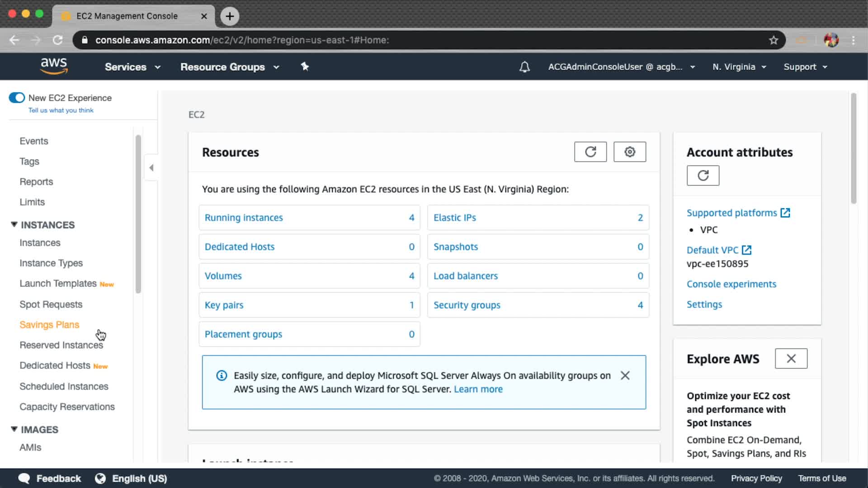The image size is (868, 488).
Task: Close the Explore AWS panel
Action: [x=791, y=359]
